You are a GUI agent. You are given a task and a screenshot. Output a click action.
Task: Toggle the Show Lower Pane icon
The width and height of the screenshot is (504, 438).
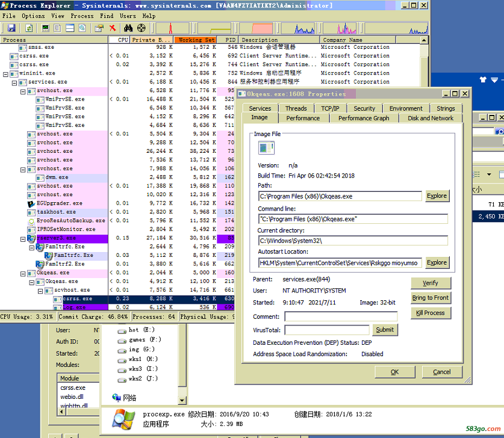click(70, 28)
